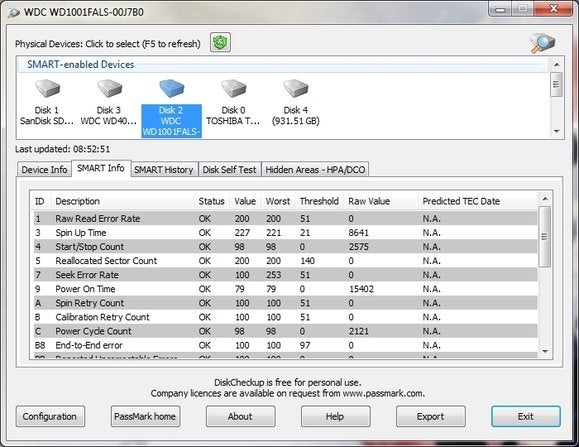579x447 pixels.
Task: Sort by Description column header
Action: [122, 201]
